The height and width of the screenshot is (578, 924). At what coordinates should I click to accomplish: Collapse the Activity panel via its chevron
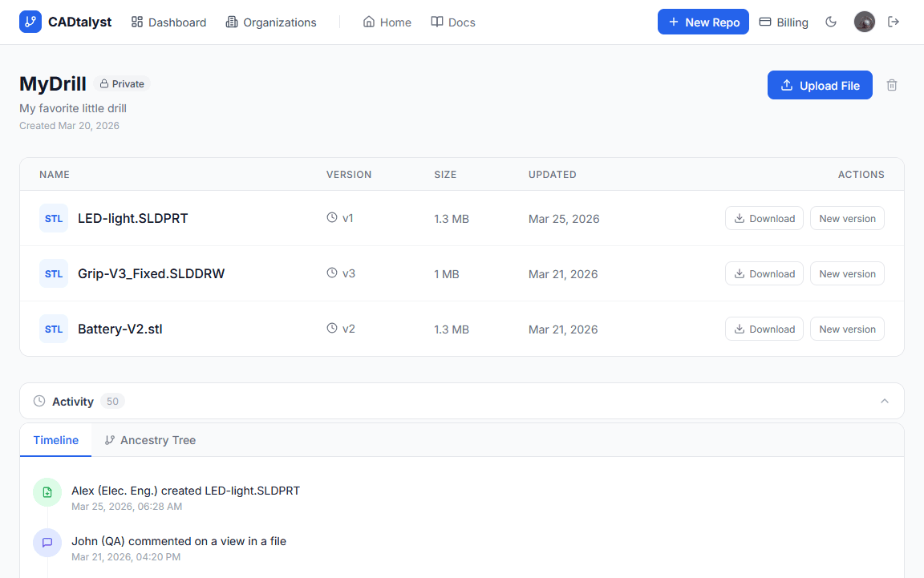click(x=884, y=401)
